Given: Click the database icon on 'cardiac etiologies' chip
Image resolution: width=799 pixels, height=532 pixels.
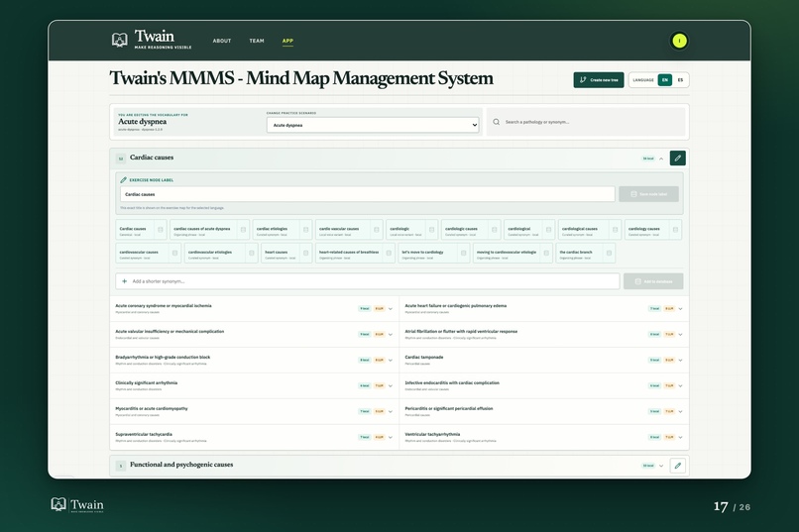Looking at the screenshot, I should click(x=305, y=230).
